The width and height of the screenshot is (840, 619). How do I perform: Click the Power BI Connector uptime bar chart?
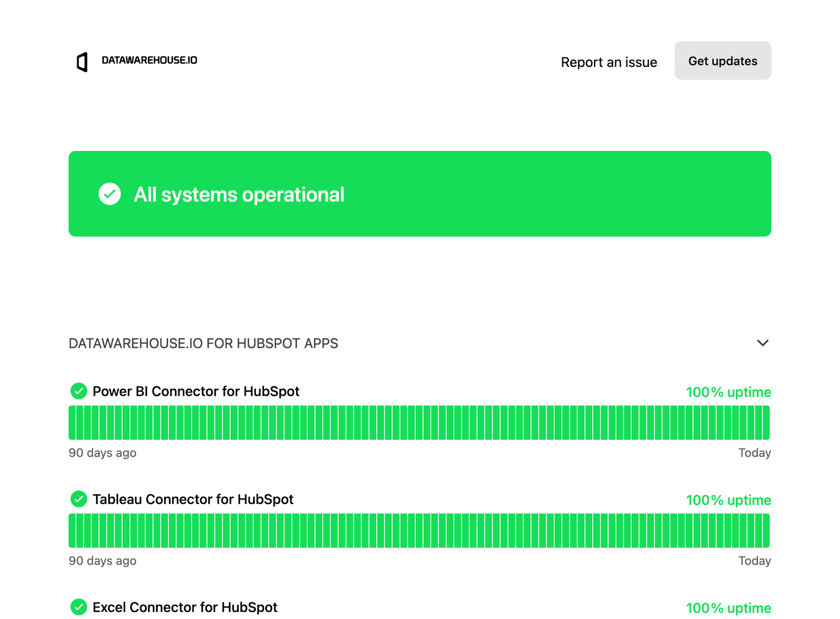coord(419,423)
